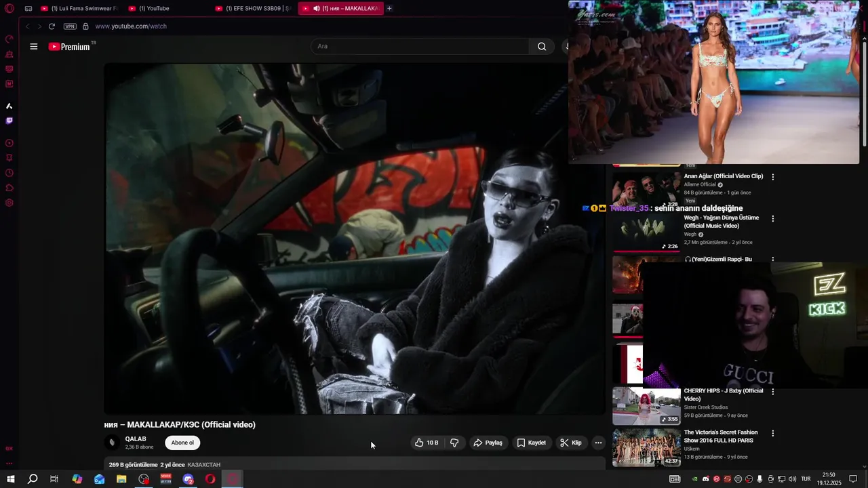The height and width of the screenshot is (488, 868).
Task: Open Opera menu logo in top-left corner
Action: point(9,9)
